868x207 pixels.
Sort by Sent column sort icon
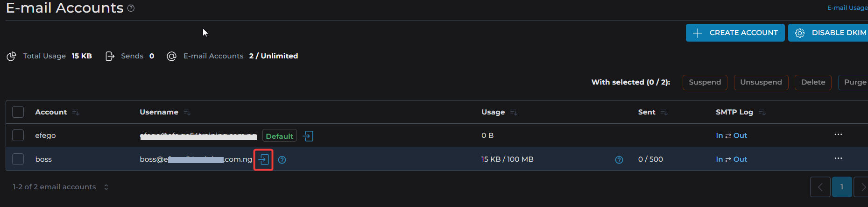coord(664,113)
